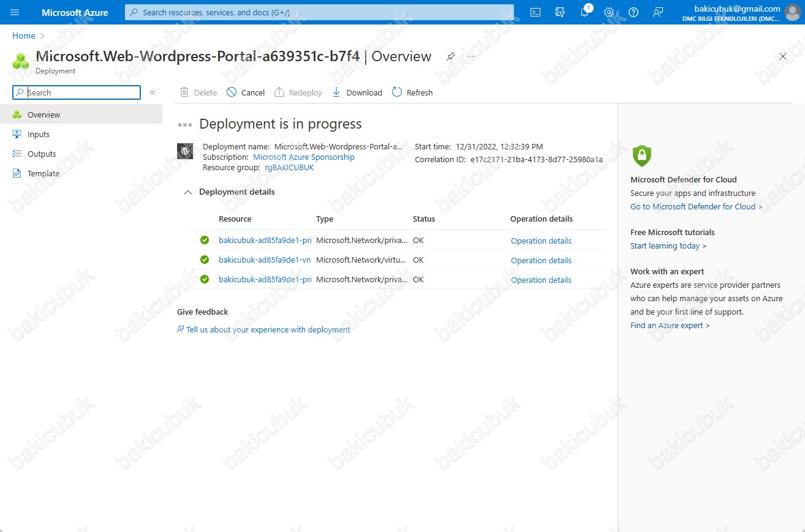
Task: Click the bakicubuk@gmail.com account name
Action: click(x=738, y=9)
